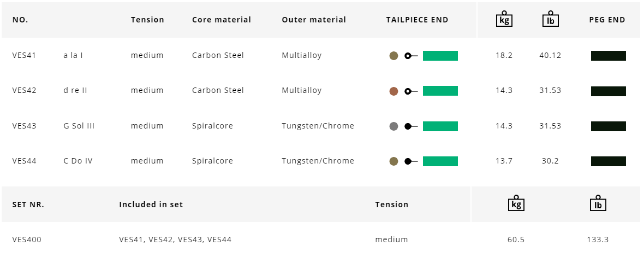Image resolution: width=644 pixels, height=257 pixels.
Task: Click the Core material column header
Action: (x=222, y=20)
